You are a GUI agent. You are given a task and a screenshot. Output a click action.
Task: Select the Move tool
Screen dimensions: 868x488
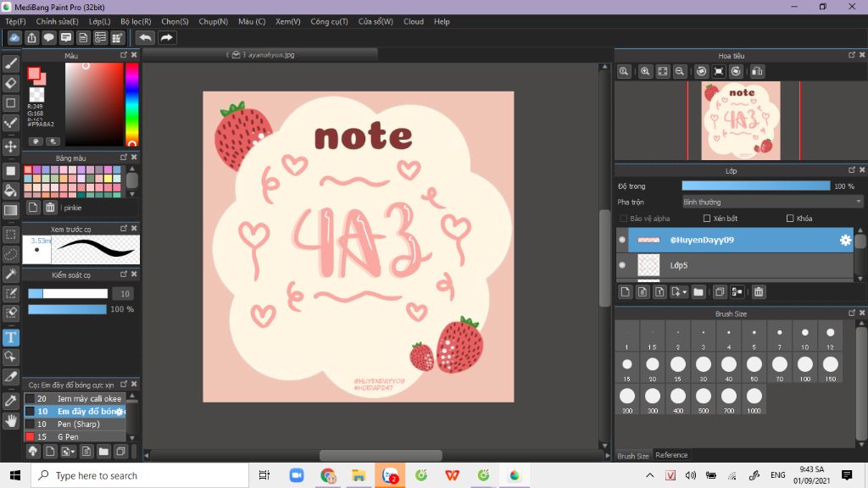tap(10, 147)
